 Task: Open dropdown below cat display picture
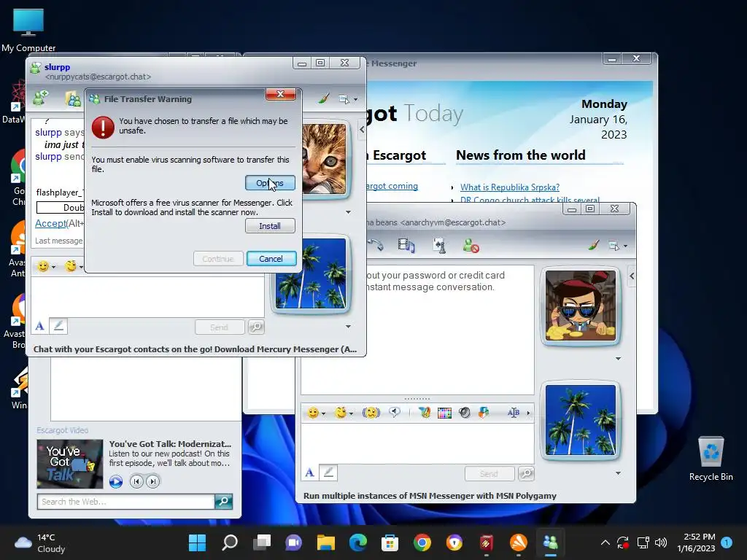click(x=348, y=212)
